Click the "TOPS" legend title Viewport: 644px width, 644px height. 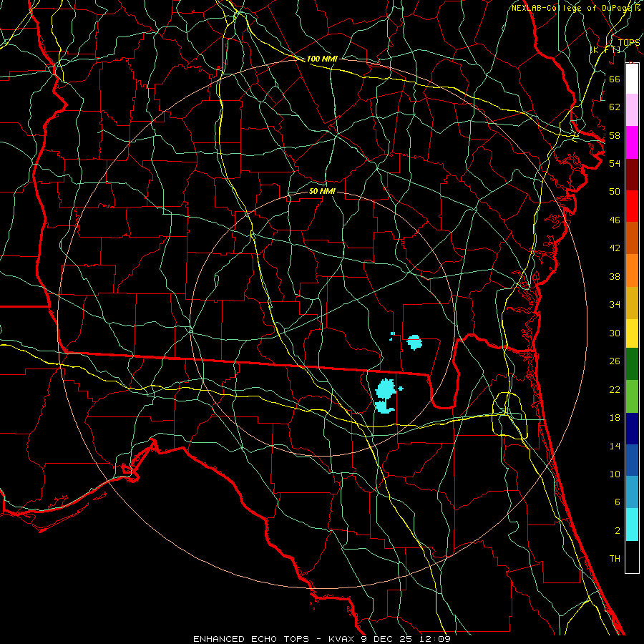coord(629,43)
